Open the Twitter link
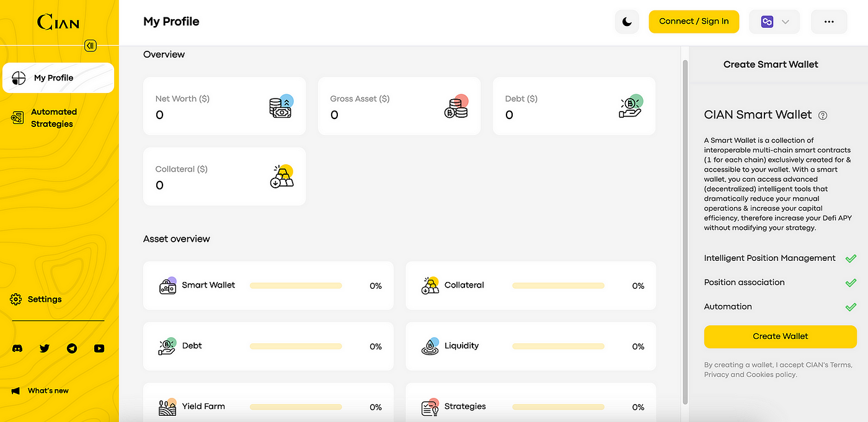868x422 pixels. 45,349
